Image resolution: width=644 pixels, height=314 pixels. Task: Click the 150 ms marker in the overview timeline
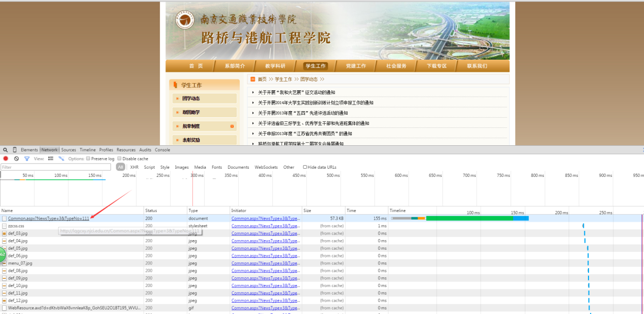95,175
